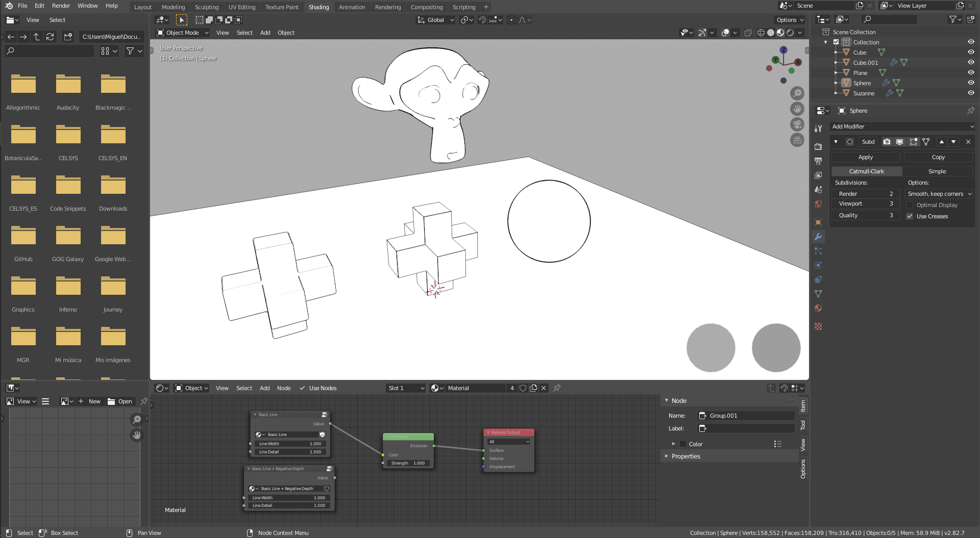Enable the Optimal Display checkbox

pyautogui.click(x=910, y=205)
